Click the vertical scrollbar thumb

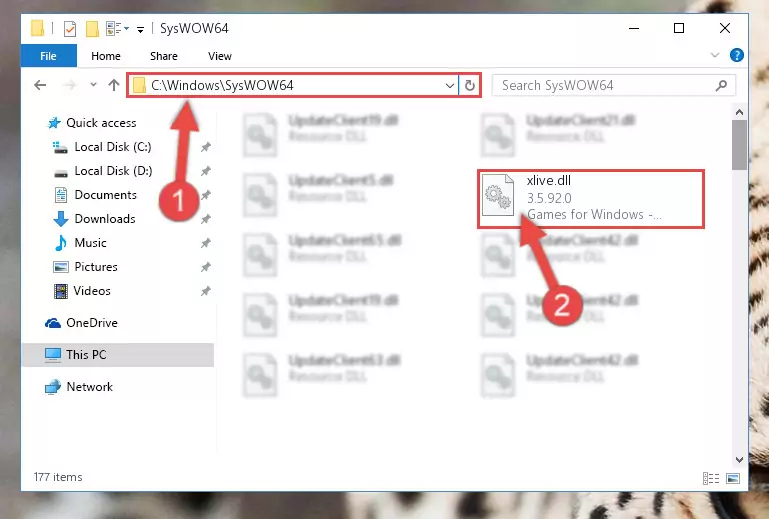739,145
